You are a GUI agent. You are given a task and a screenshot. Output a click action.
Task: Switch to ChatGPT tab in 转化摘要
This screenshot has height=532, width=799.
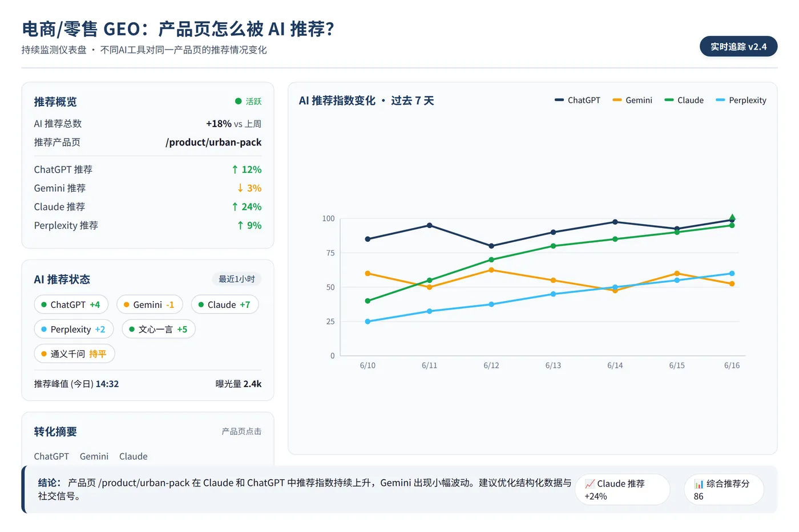coord(51,456)
